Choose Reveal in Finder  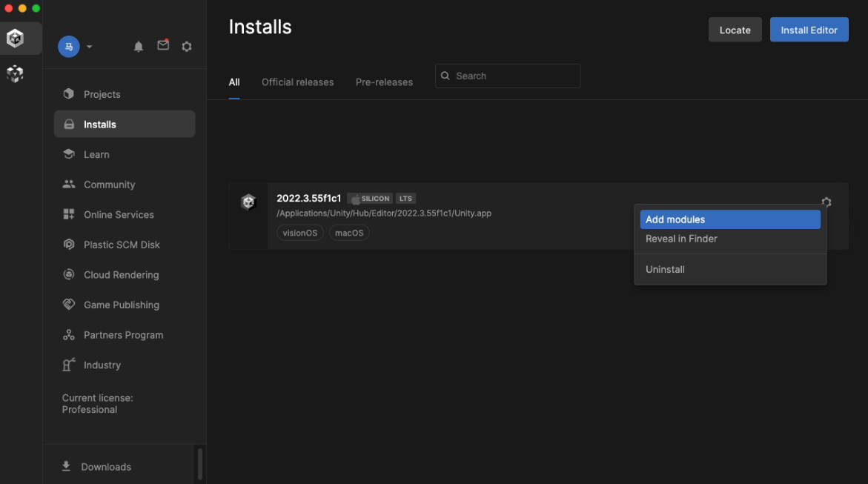[x=730, y=239]
